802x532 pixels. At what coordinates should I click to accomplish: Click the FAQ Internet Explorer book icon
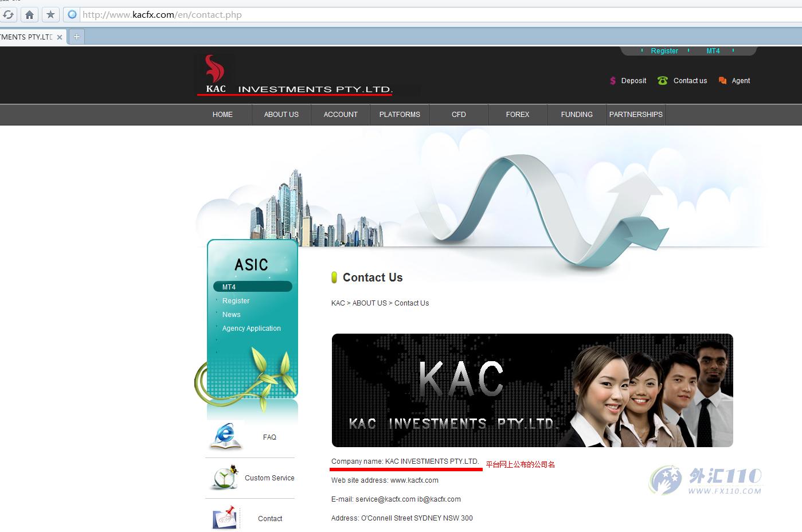225,436
